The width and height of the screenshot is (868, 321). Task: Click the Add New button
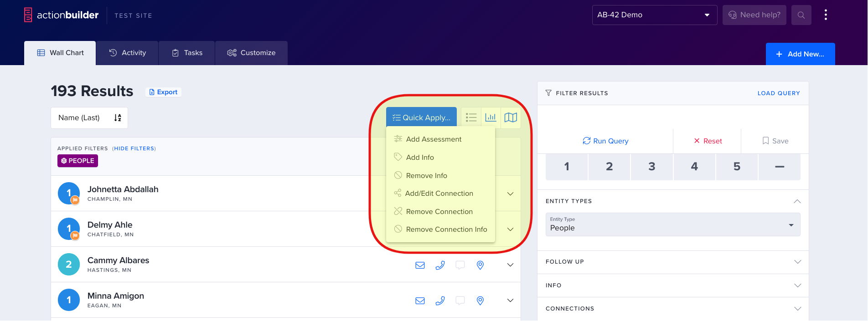pos(800,54)
